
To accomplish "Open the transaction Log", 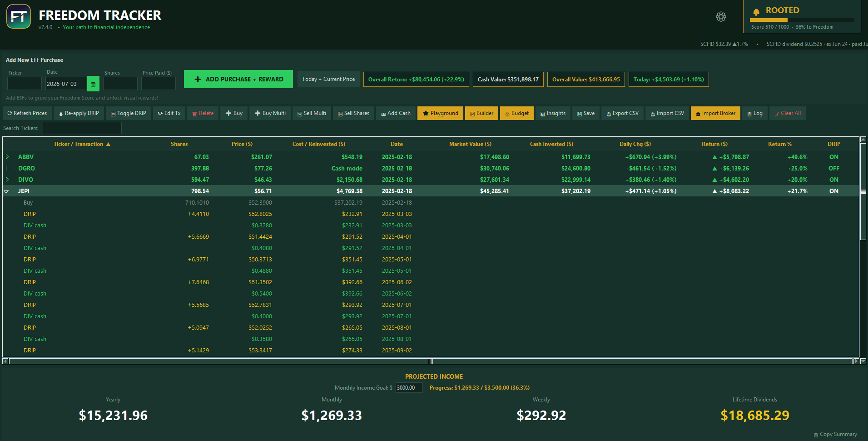I will pos(755,113).
